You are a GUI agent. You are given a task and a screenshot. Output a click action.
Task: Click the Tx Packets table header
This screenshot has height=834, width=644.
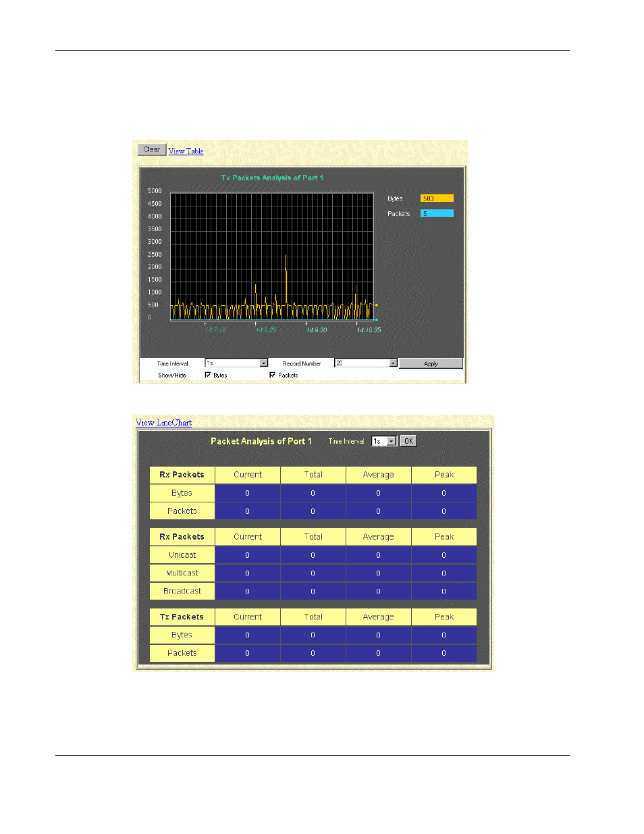click(182, 617)
